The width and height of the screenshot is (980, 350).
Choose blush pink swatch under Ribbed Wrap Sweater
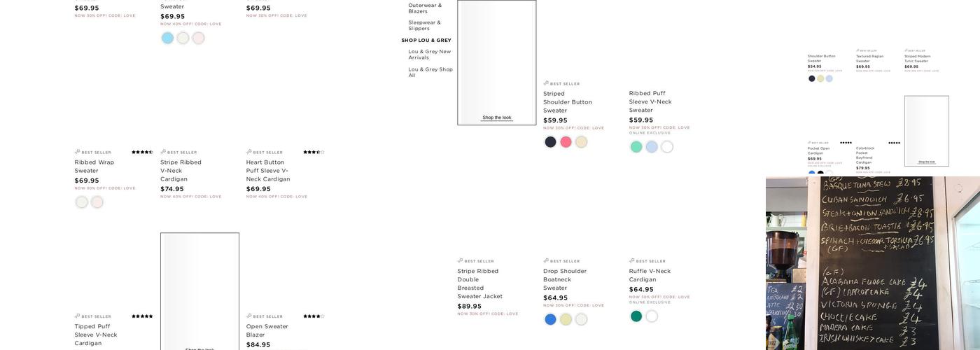pyautogui.click(x=97, y=202)
